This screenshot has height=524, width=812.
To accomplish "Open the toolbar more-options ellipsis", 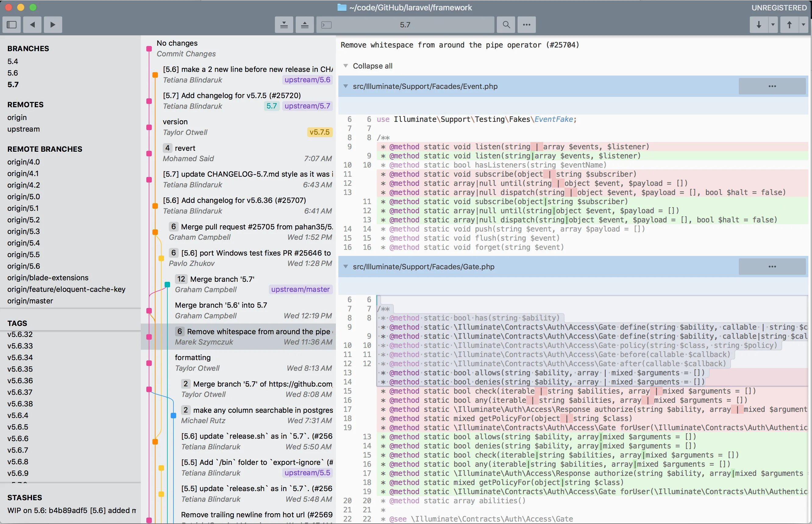I will tap(526, 24).
